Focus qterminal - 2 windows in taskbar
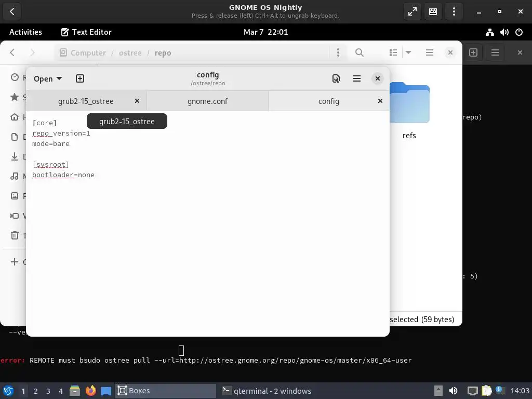Screen dimensions: 532x399 point(266,391)
